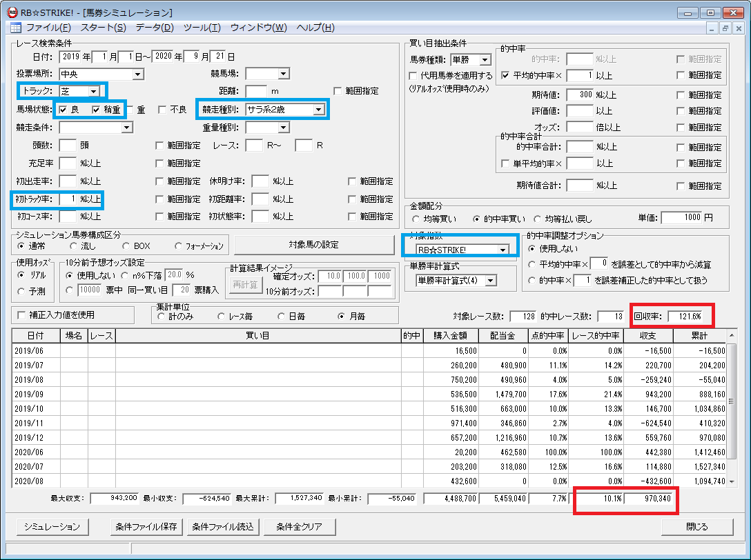Click the 単価 field showing 1000
Image resolution: width=751 pixels, height=560 pixels.
(x=682, y=217)
